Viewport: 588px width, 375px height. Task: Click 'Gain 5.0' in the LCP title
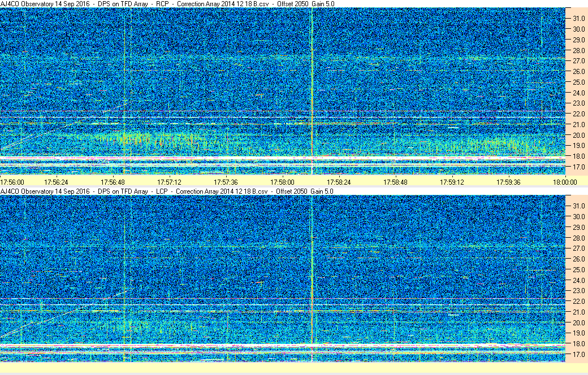(x=322, y=191)
